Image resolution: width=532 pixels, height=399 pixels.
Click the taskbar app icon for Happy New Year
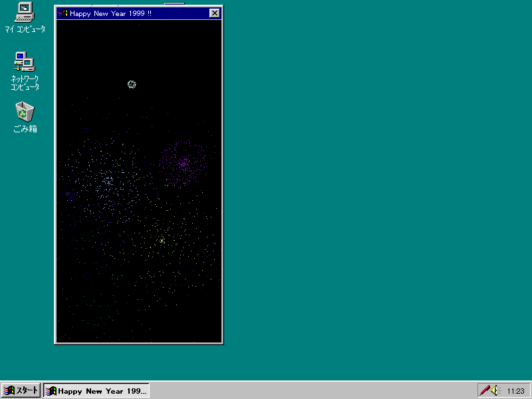click(51, 391)
